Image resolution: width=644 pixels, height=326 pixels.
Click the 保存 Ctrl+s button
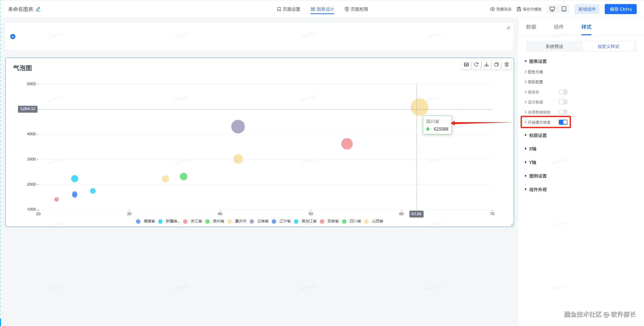620,9
